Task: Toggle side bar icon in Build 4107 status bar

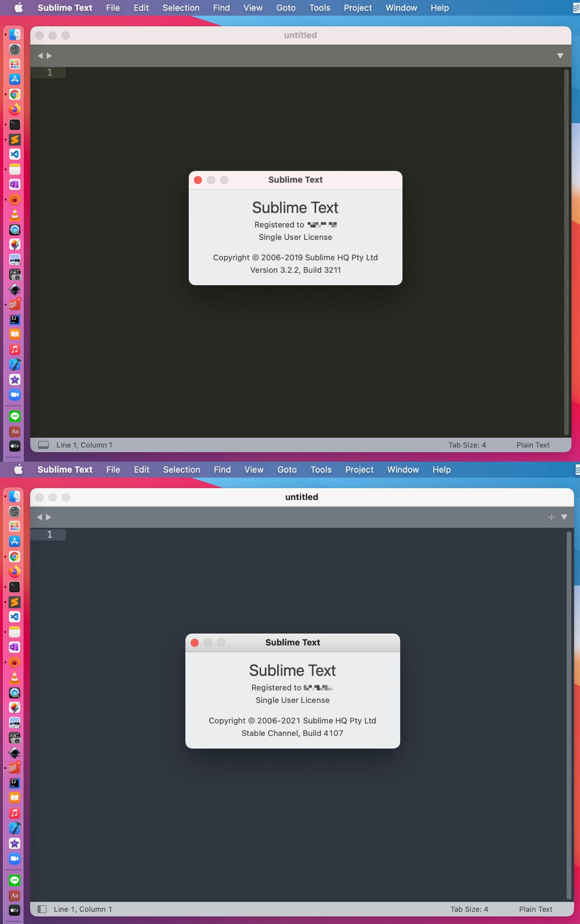Action: 42,909
